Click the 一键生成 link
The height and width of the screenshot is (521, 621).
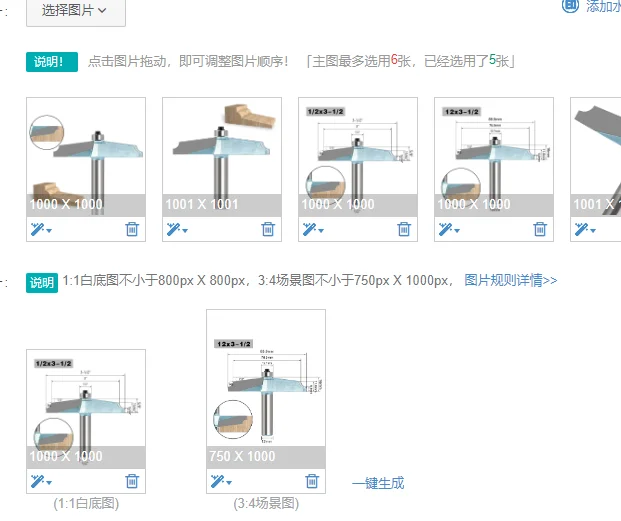378,483
